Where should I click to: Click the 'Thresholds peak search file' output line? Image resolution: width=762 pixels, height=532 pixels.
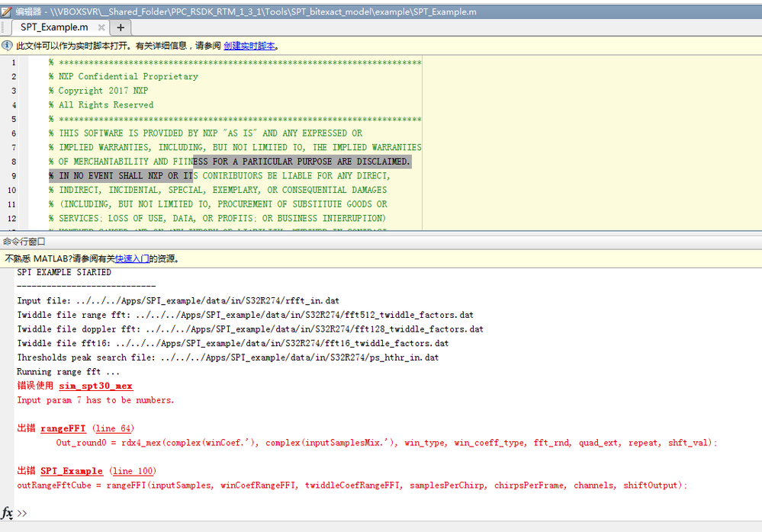[228, 357]
